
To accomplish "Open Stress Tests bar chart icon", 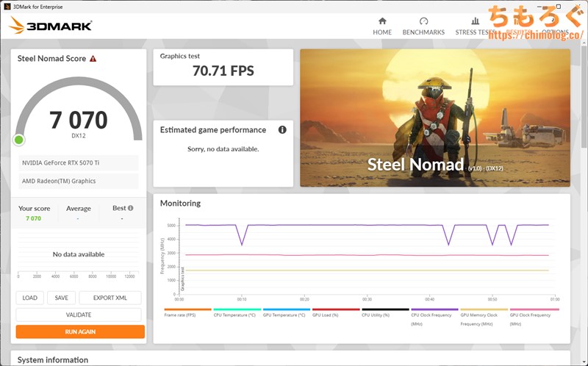I will pyautogui.click(x=475, y=21).
